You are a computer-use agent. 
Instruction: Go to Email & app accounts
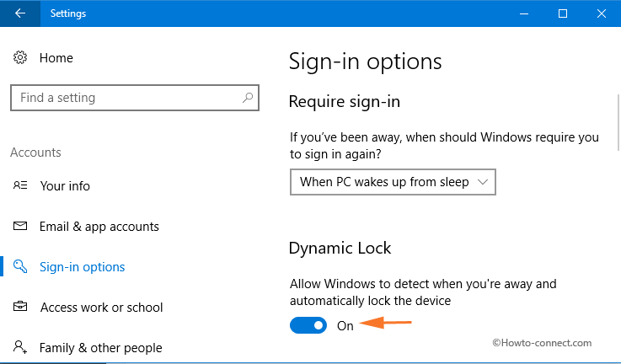point(99,227)
